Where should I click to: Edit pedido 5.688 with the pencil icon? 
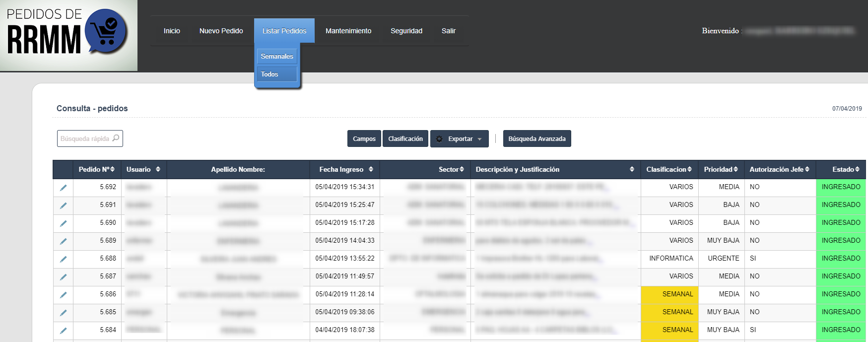[63, 259]
